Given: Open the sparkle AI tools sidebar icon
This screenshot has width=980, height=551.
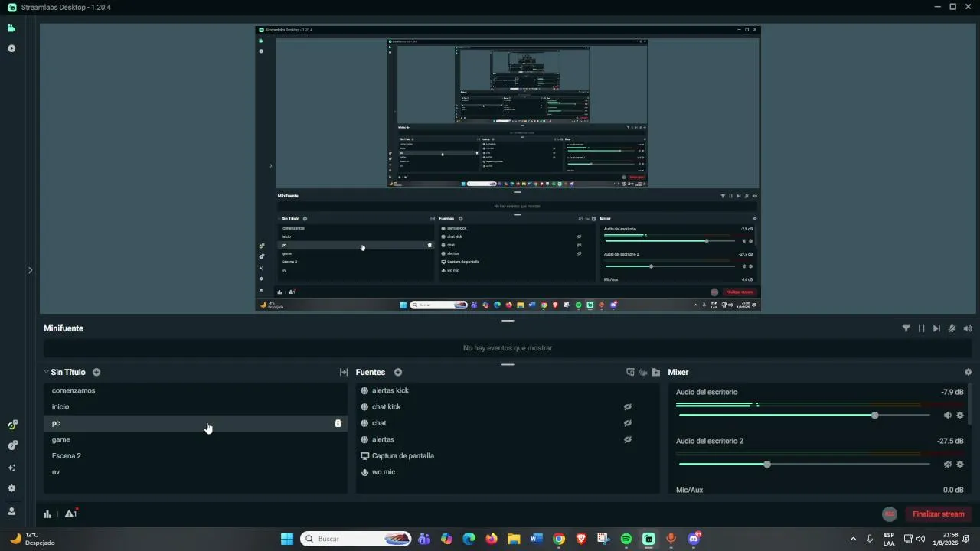Looking at the screenshot, I should coord(11,468).
